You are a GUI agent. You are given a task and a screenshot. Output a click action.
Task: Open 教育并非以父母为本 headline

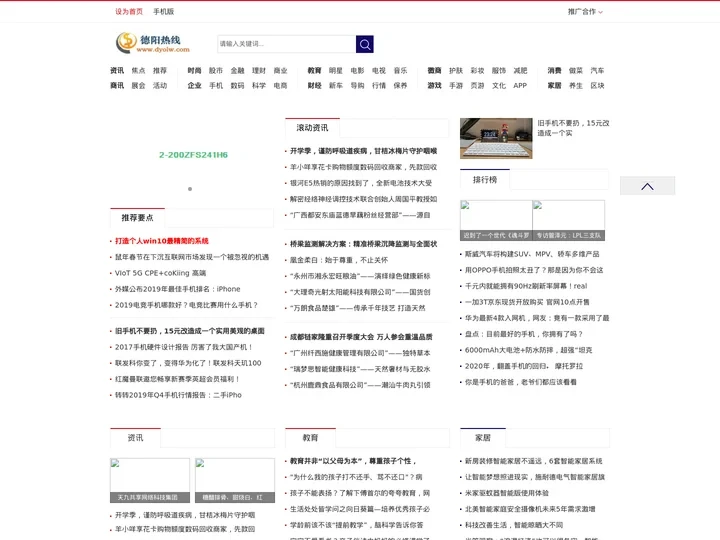click(x=353, y=461)
